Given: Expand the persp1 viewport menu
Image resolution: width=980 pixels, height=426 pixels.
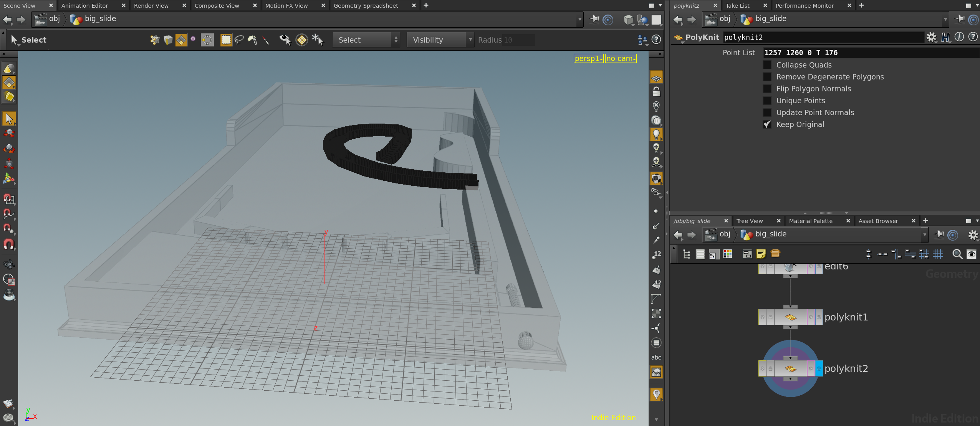Looking at the screenshot, I should tap(588, 58).
